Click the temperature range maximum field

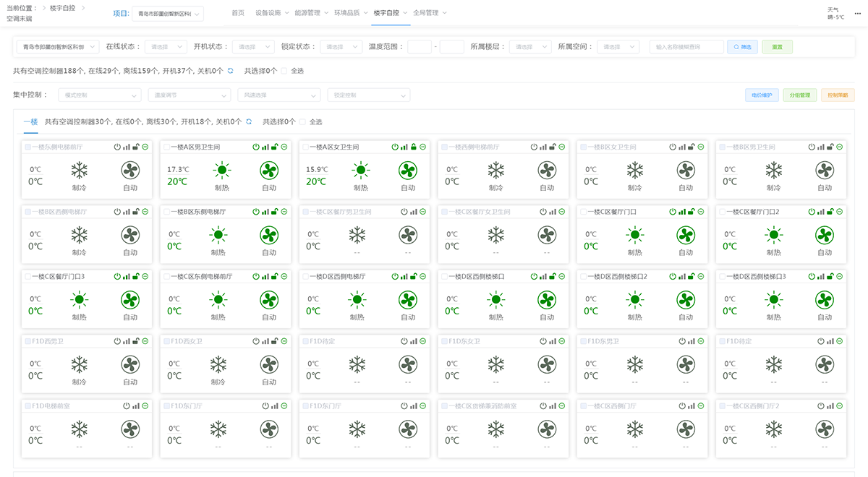(452, 46)
